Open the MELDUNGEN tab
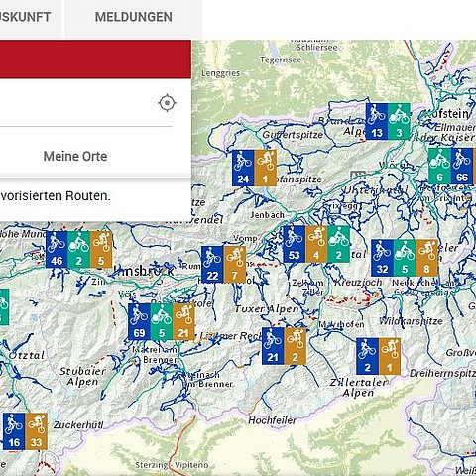 click(134, 17)
